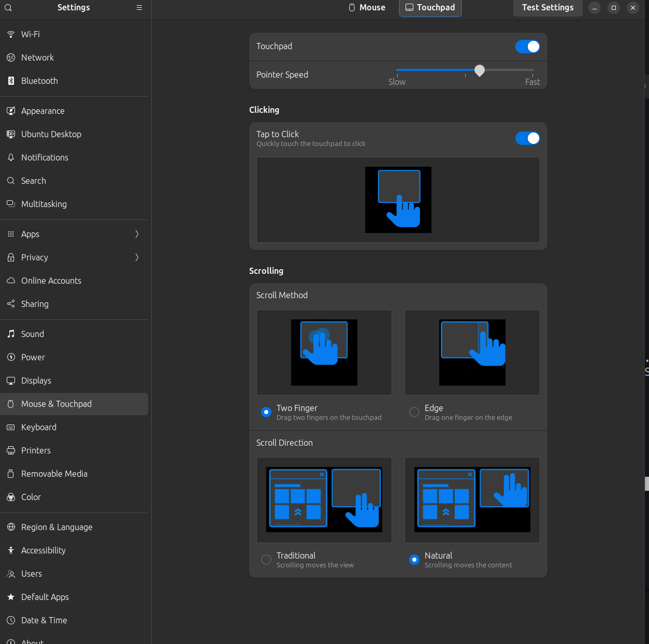Open Sound via its music note icon
649x644 pixels.
coord(11,334)
